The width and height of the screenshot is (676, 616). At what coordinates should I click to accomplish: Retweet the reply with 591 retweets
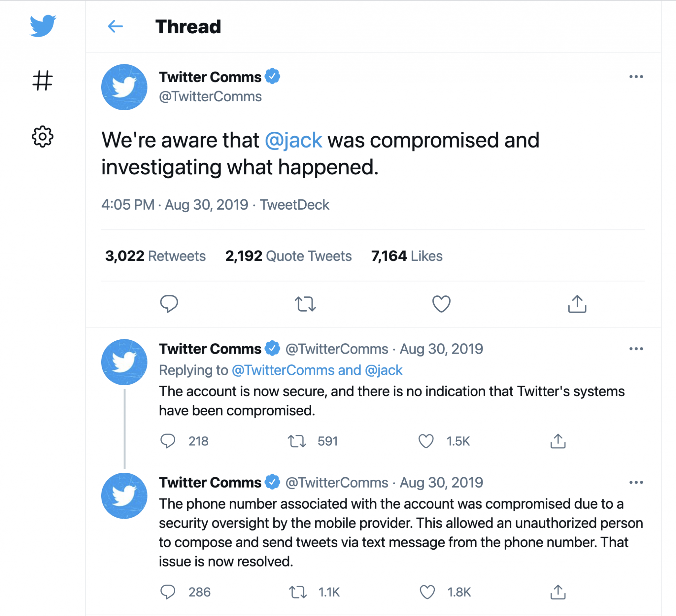click(x=297, y=441)
